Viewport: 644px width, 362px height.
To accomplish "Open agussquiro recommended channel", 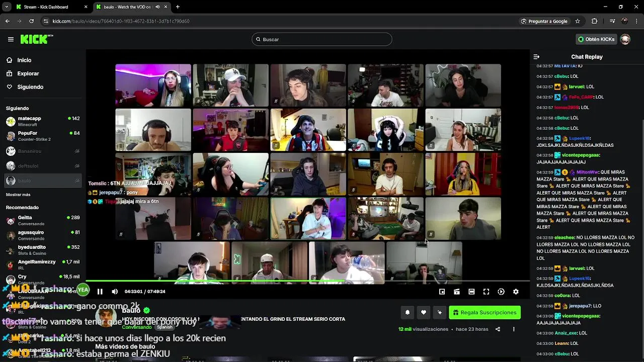I will tap(43, 235).
